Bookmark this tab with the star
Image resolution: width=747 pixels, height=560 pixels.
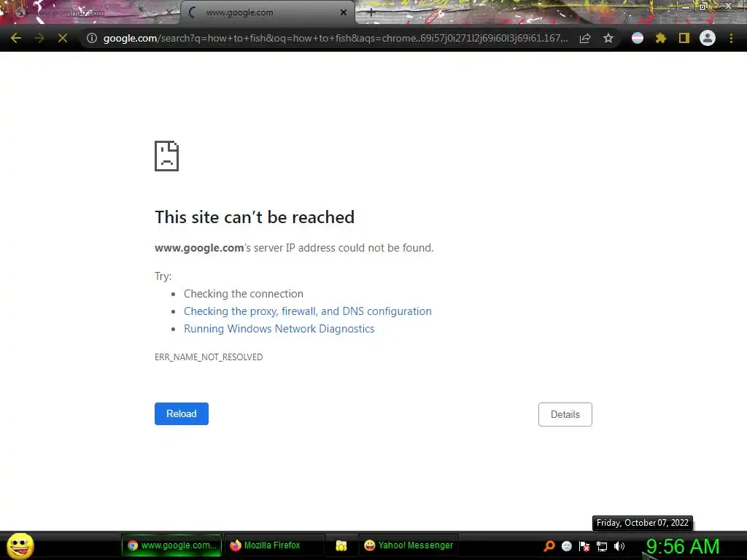[608, 38]
